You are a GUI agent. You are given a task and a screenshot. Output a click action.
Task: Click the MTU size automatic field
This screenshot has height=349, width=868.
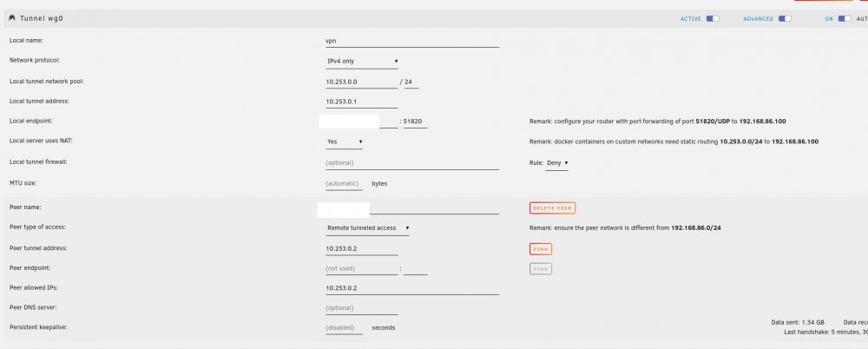coord(344,184)
